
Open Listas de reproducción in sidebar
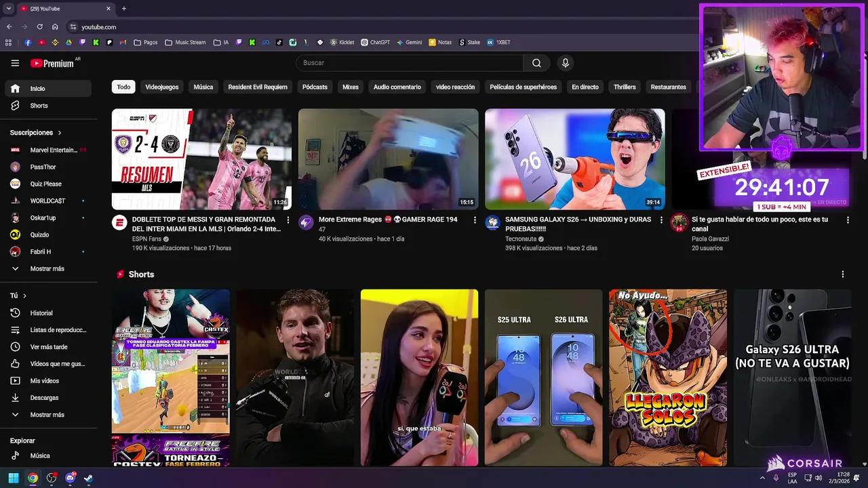47,330
